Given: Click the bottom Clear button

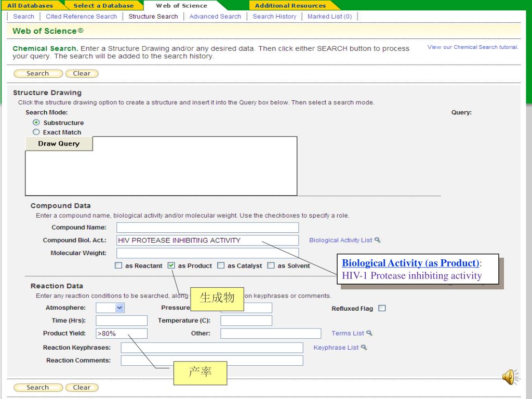Looking at the screenshot, I should 82,387.
